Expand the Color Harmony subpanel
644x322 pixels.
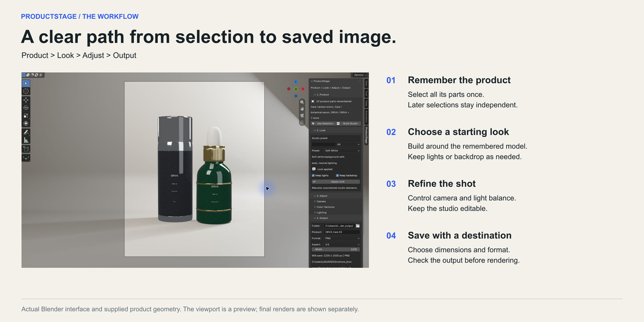coord(336,207)
